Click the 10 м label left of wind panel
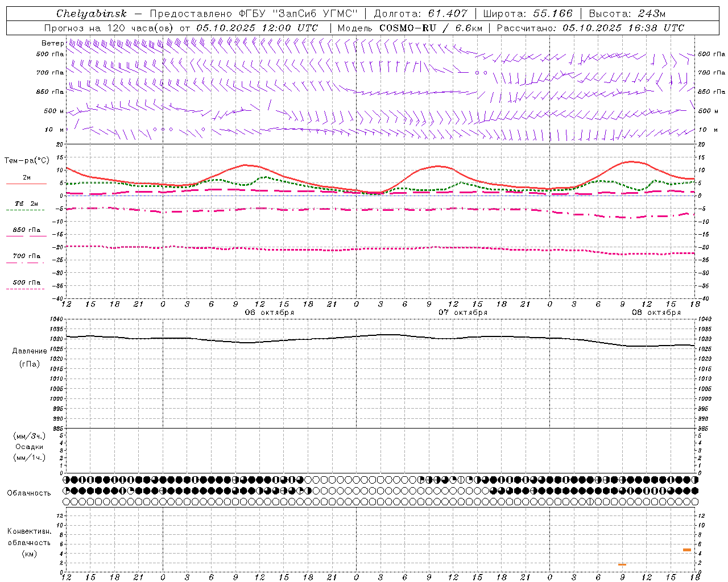Image resolution: width=728 pixels, height=582 pixels. pos(54,130)
